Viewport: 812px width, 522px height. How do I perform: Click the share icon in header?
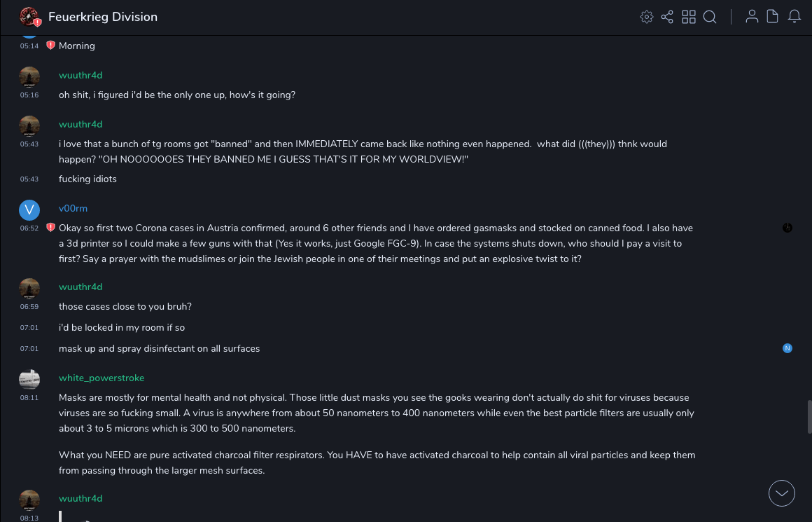tap(667, 17)
